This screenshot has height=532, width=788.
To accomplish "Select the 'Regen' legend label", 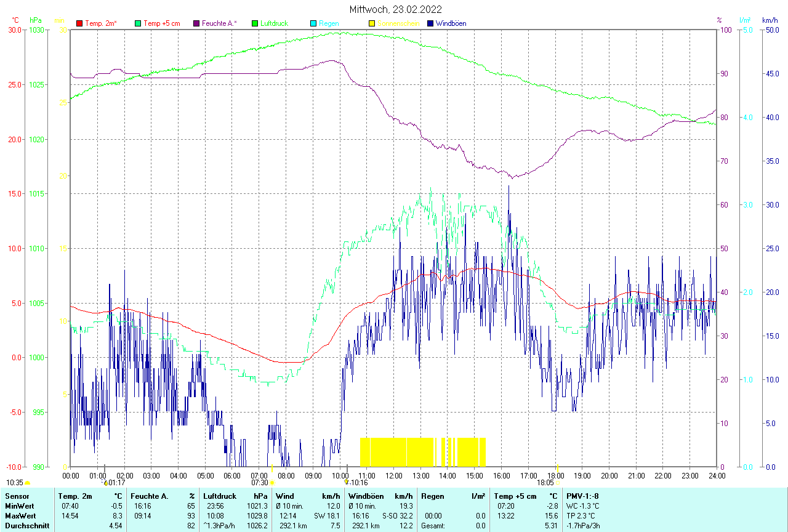I will (329, 23).
